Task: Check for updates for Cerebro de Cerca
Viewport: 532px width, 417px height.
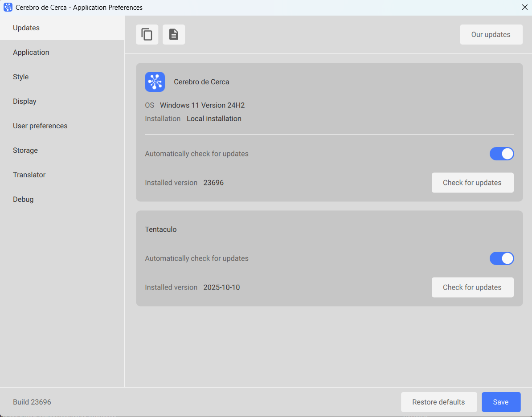Action: (472, 183)
